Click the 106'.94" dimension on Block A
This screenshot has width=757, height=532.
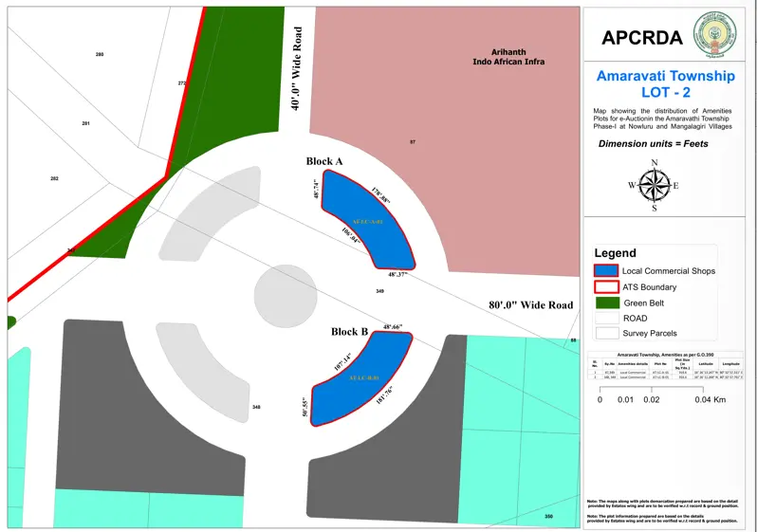coord(351,235)
